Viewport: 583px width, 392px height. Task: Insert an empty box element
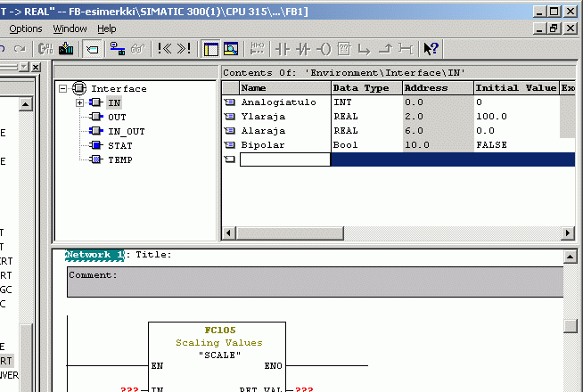pos(344,49)
